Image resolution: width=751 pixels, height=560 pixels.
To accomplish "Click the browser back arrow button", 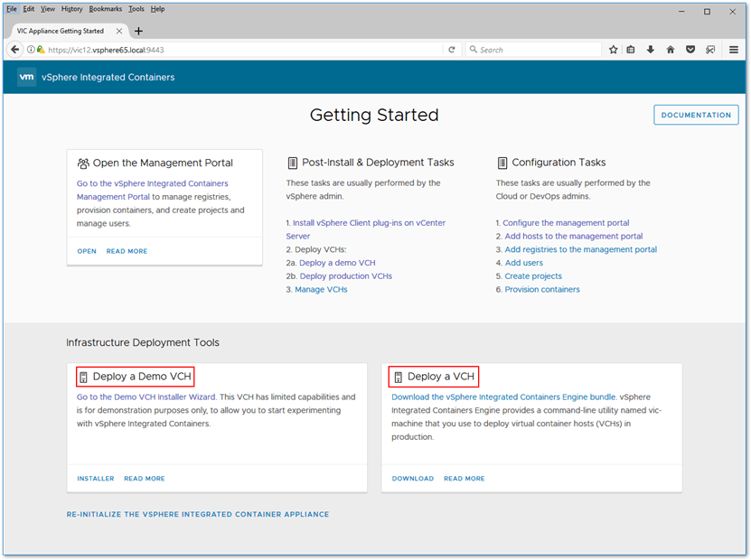I will (x=14, y=50).
